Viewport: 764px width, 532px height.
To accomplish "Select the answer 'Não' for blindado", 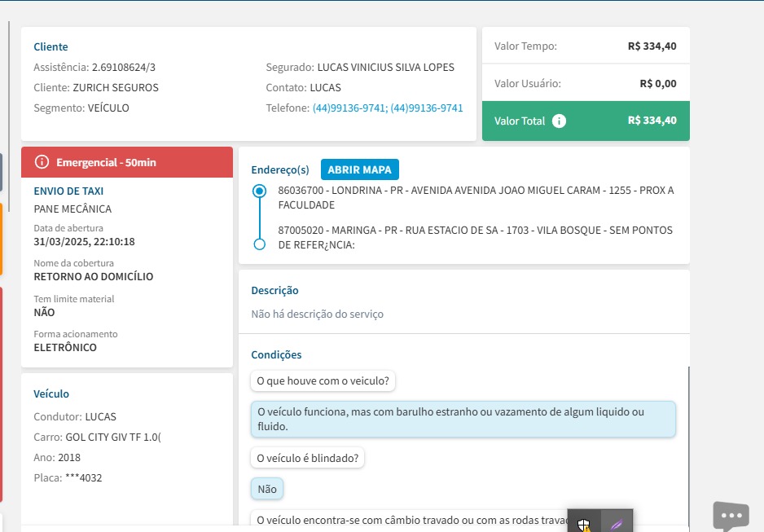I will point(267,489).
